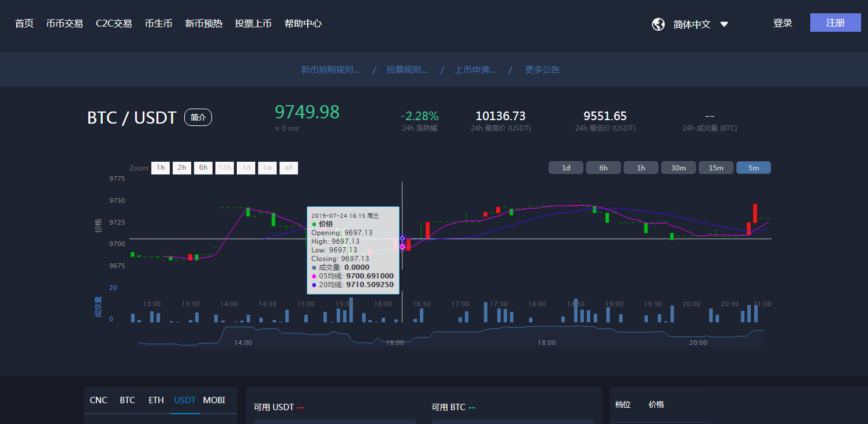The height and width of the screenshot is (424, 868).
Task: Set chart zoom to 2h
Action: click(182, 168)
